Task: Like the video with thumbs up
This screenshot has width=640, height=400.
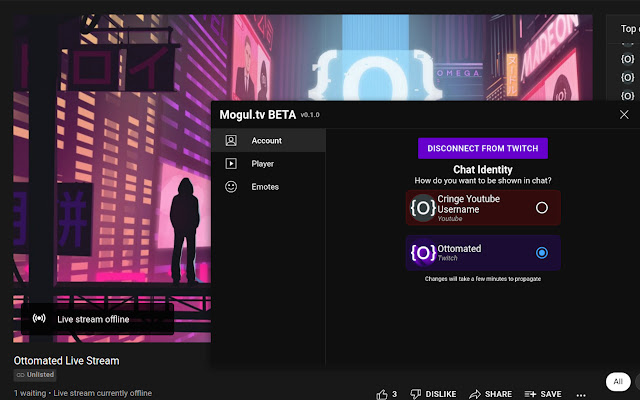Action: coord(387,394)
